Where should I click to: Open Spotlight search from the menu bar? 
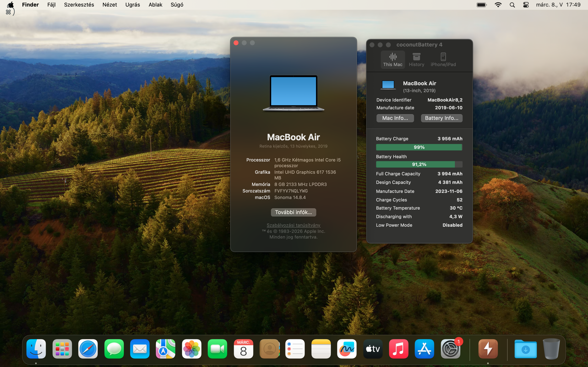(x=512, y=5)
